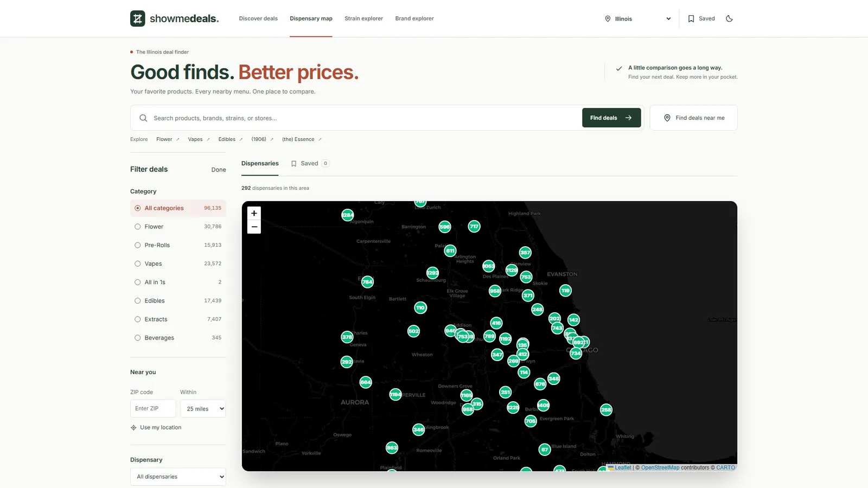Viewport: 868px width, 488px height.
Task: Click the showmedeals logo icon
Action: click(x=138, y=18)
